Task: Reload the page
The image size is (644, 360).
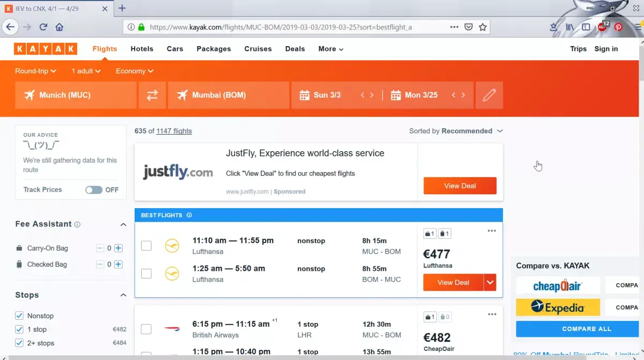Action: coord(43,27)
